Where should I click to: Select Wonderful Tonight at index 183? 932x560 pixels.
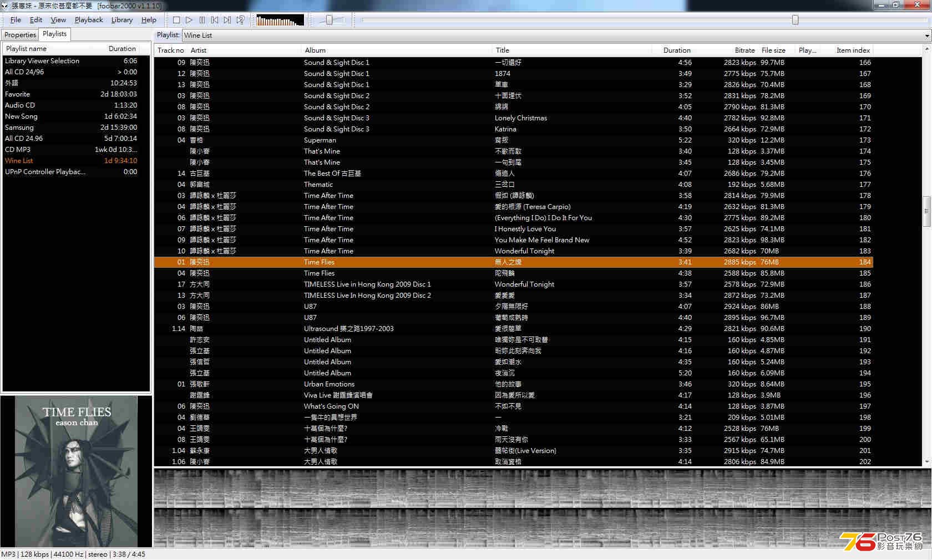tap(514, 251)
